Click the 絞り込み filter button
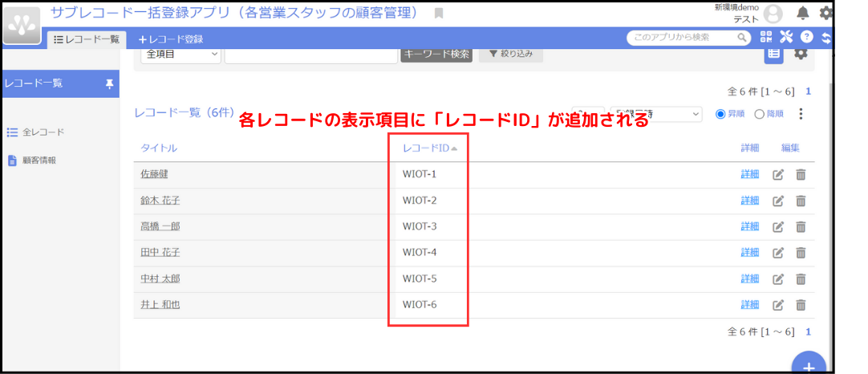868x374 pixels. tap(510, 55)
